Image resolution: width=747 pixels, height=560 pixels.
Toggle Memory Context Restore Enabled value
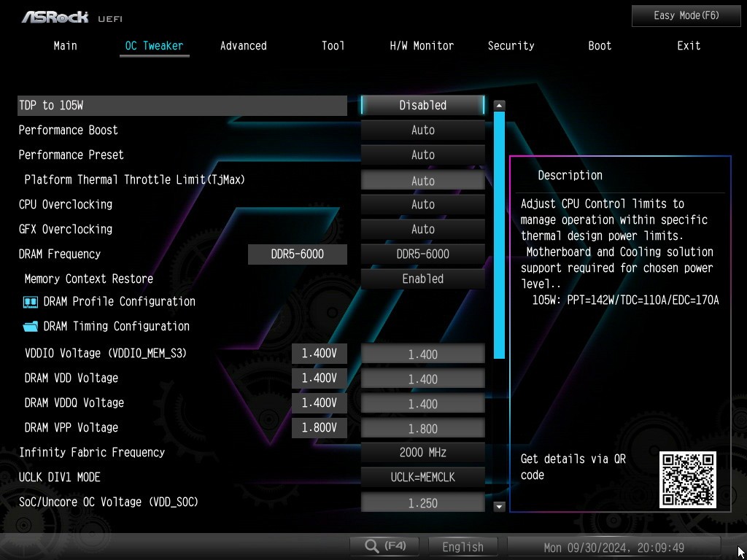422,279
